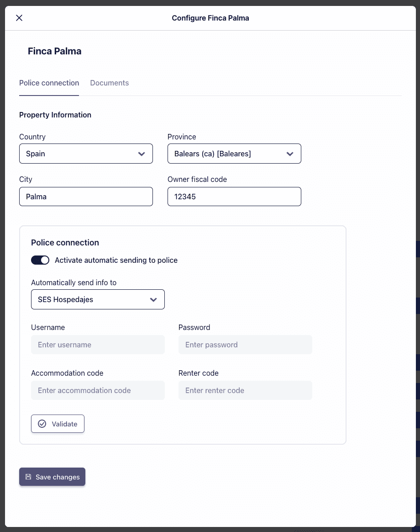Focus the Enter password field
This screenshot has width=420, height=532.
tap(245, 345)
